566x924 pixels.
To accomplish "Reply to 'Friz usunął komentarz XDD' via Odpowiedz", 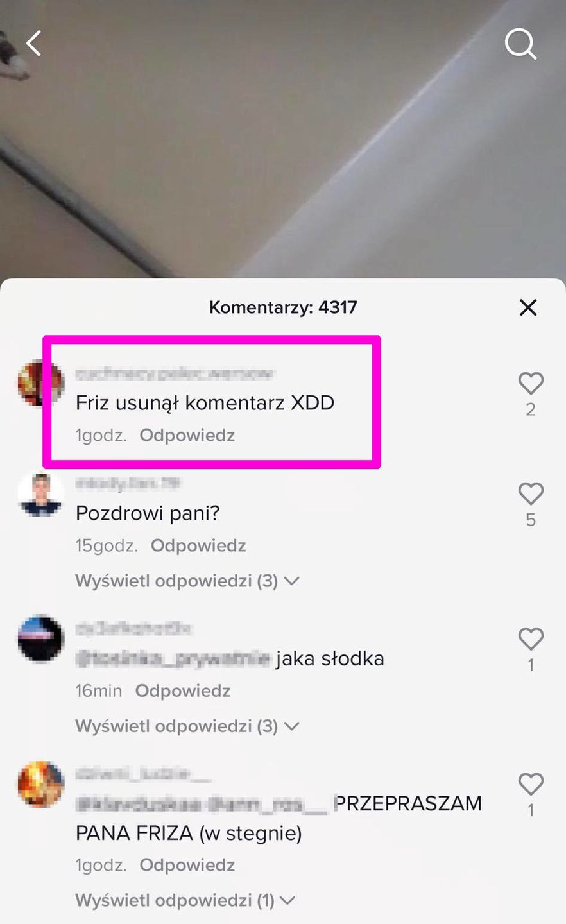I will (x=187, y=435).
